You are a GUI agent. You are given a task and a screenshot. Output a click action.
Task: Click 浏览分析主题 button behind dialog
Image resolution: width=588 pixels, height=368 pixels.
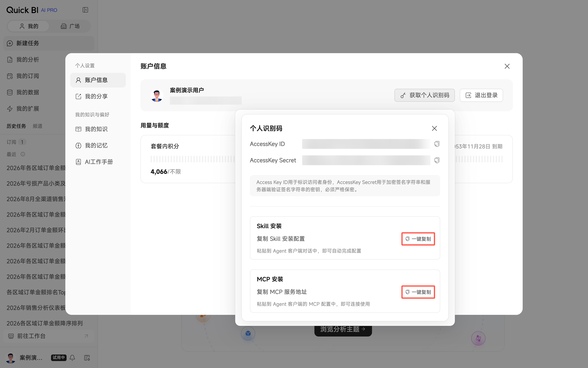pyautogui.click(x=343, y=331)
